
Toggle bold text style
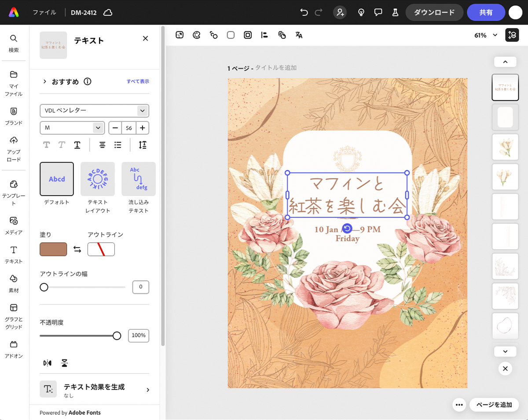[x=47, y=145]
